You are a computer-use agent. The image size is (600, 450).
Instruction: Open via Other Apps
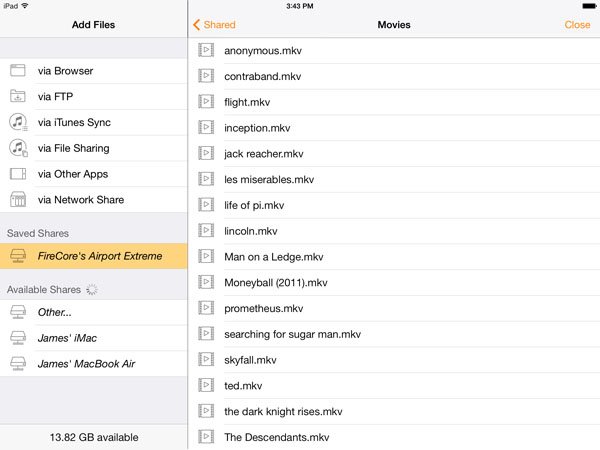94,174
